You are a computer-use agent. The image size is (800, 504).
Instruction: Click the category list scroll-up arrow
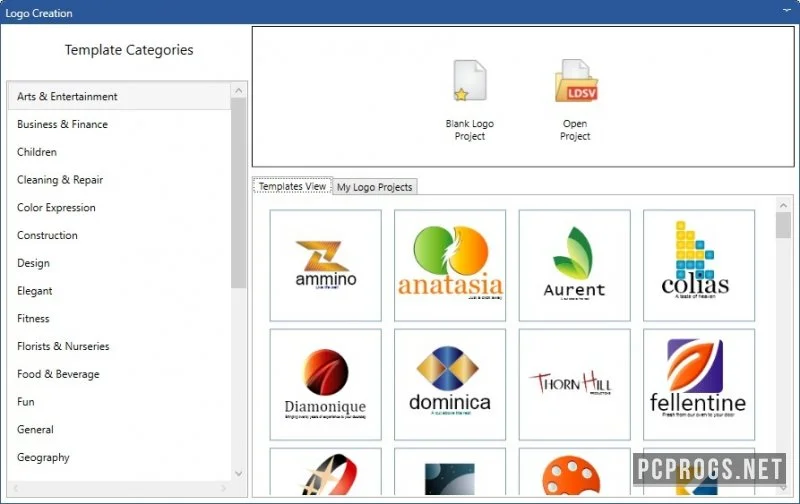click(238, 91)
